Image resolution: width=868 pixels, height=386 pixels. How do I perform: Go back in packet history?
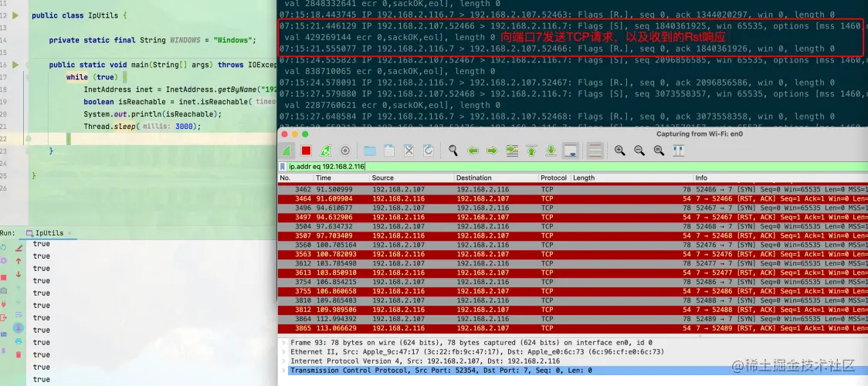[x=473, y=151]
